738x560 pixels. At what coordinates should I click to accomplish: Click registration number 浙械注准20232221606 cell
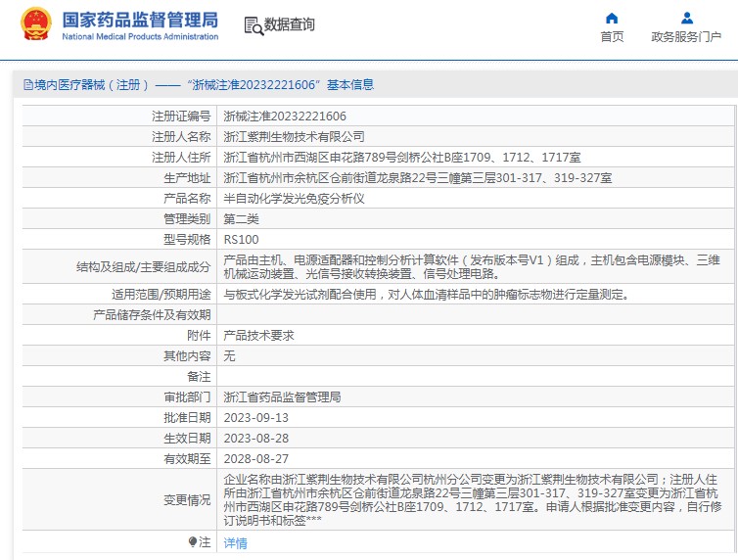[x=285, y=116]
